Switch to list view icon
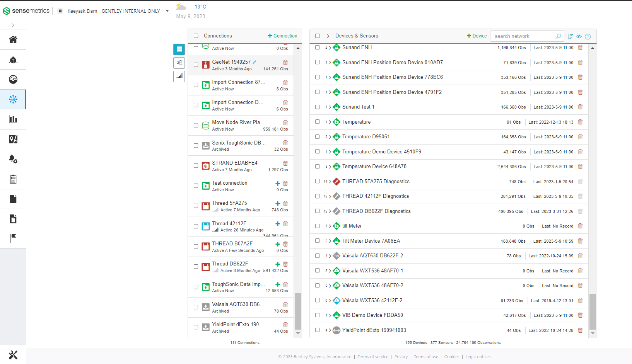 click(x=179, y=49)
